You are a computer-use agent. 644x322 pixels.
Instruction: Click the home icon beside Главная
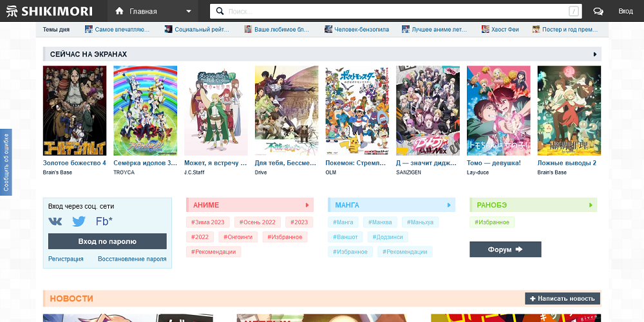click(120, 11)
